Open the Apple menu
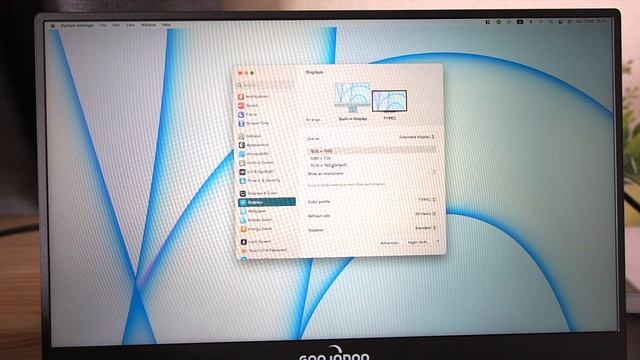 click(53, 25)
